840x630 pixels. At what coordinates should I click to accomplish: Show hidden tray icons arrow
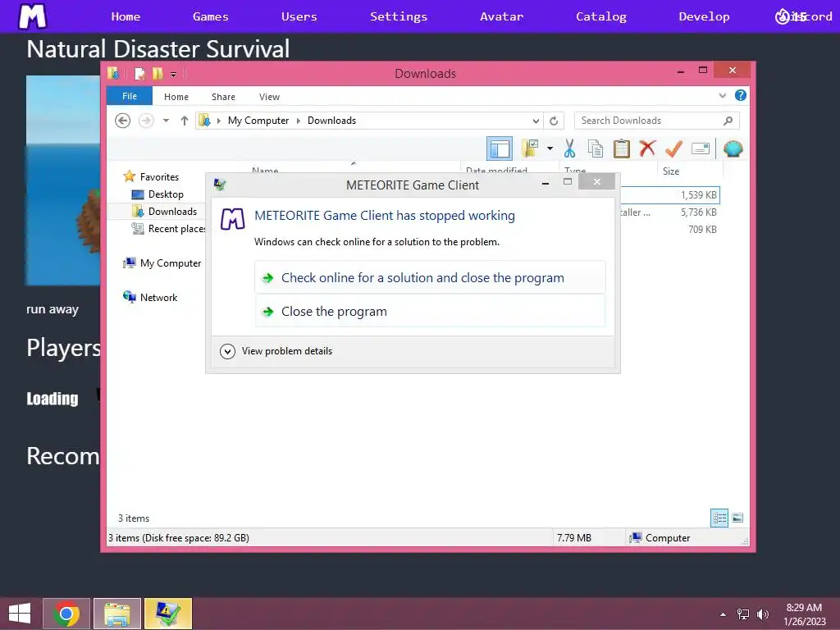724,614
